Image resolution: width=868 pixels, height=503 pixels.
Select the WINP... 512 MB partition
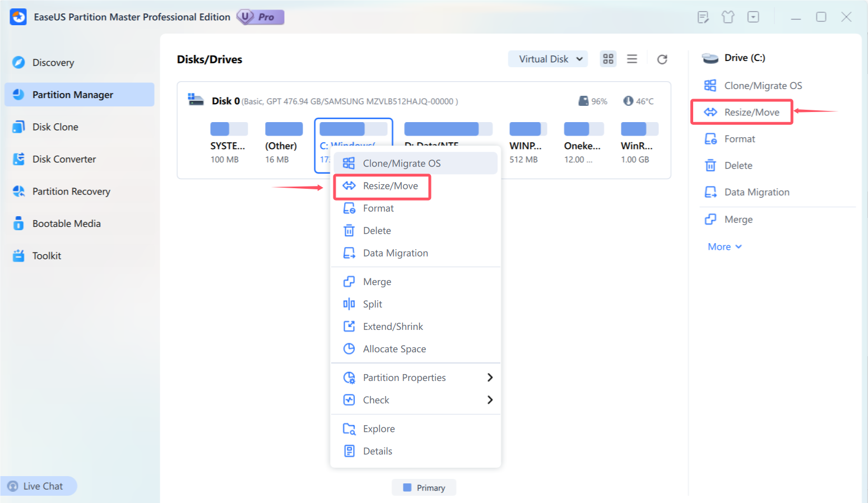click(x=527, y=143)
